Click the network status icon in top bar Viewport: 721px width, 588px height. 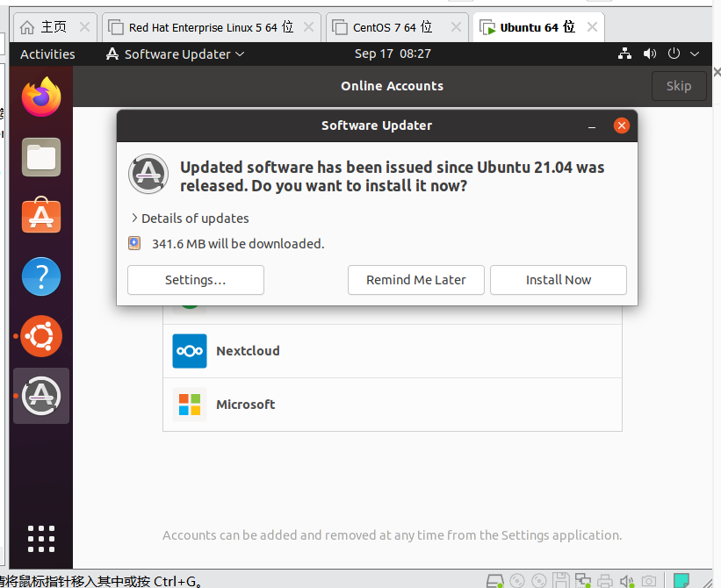coord(624,54)
